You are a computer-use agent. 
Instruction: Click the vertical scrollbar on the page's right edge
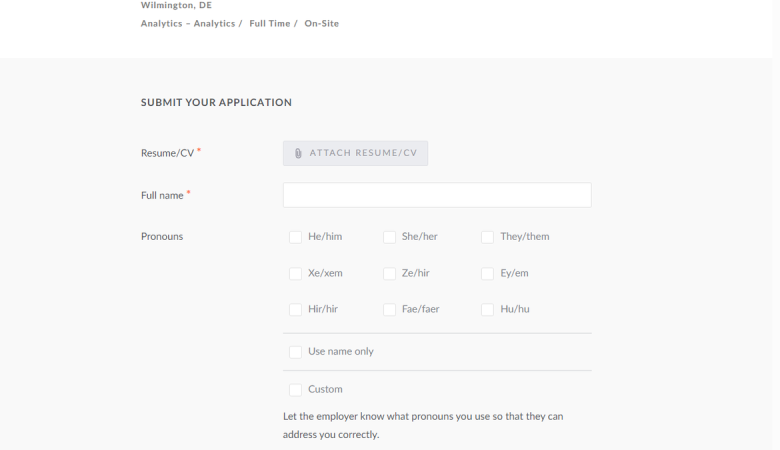pos(776,225)
